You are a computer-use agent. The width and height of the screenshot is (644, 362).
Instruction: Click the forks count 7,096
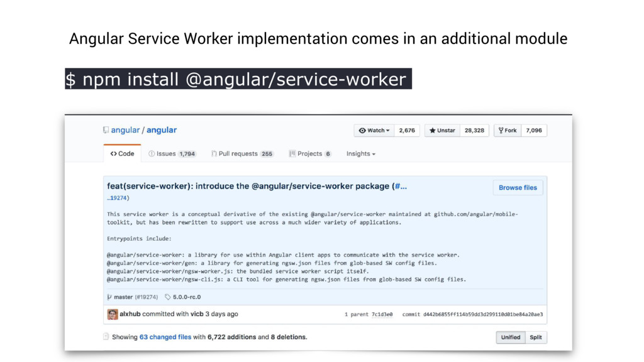[x=534, y=131]
